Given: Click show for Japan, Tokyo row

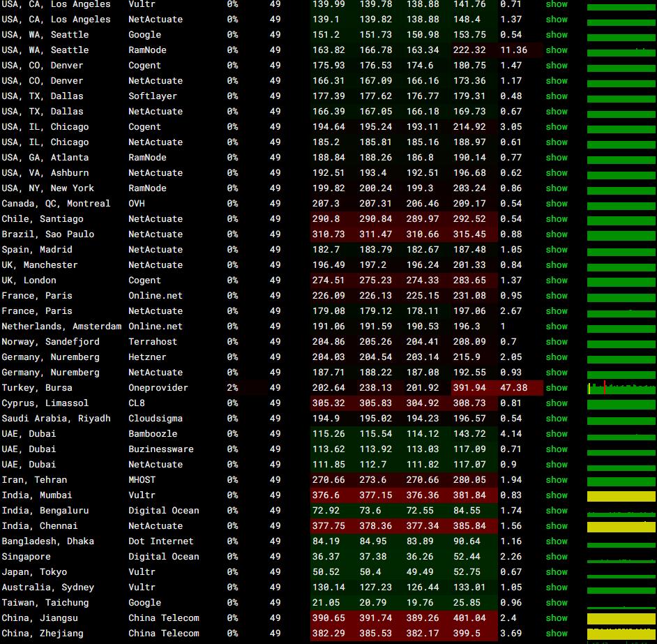Looking at the screenshot, I should point(557,572).
